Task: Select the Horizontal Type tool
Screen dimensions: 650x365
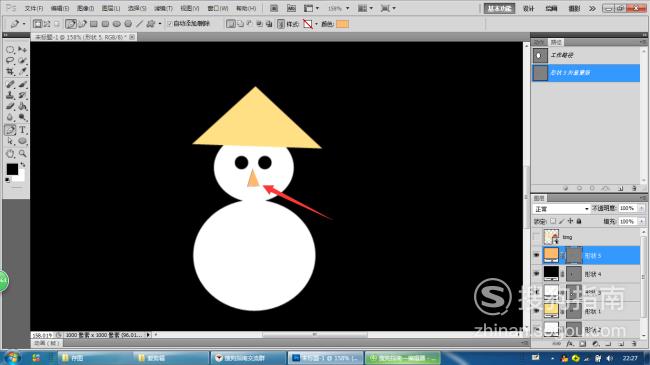Action: [x=22, y=130]
